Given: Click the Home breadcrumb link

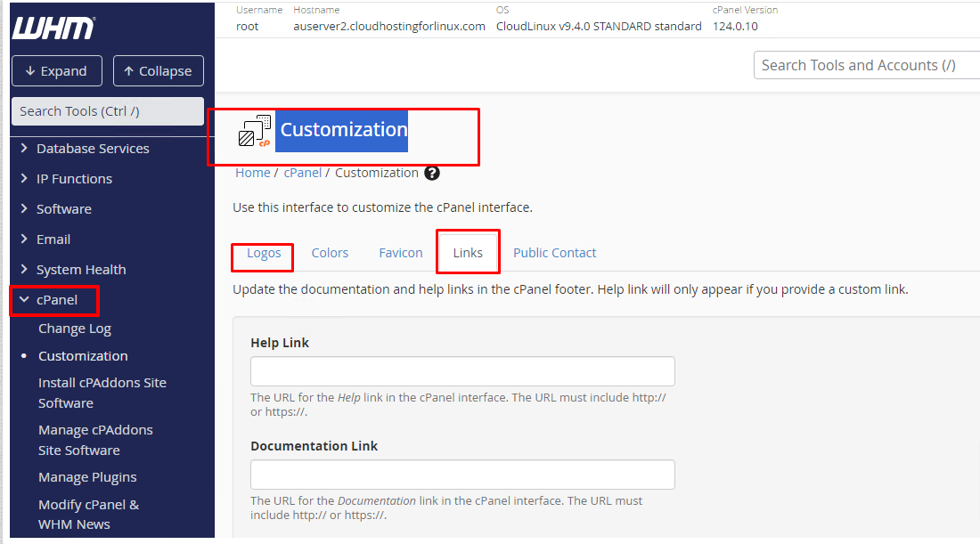Looking at the screenshot, I should click(252, 173).
